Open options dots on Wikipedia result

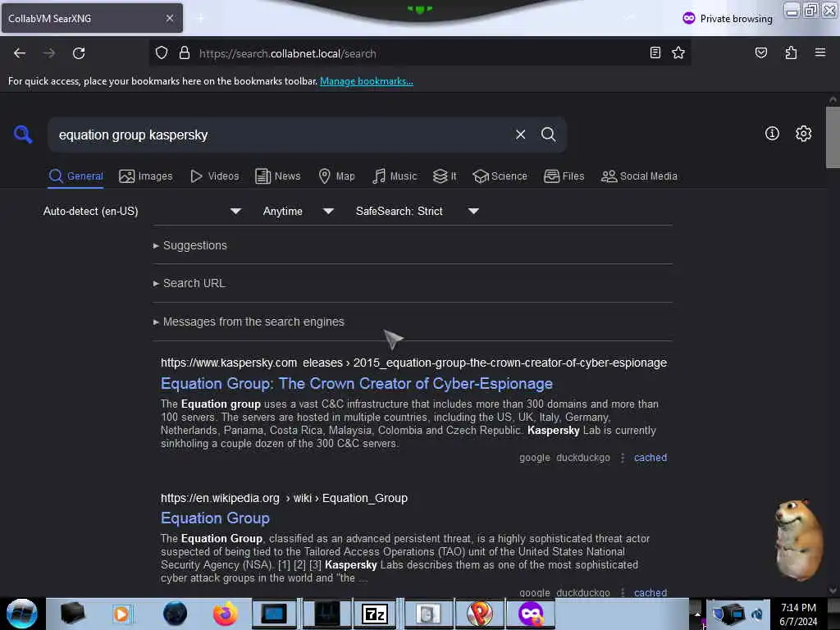click(622, 593)
